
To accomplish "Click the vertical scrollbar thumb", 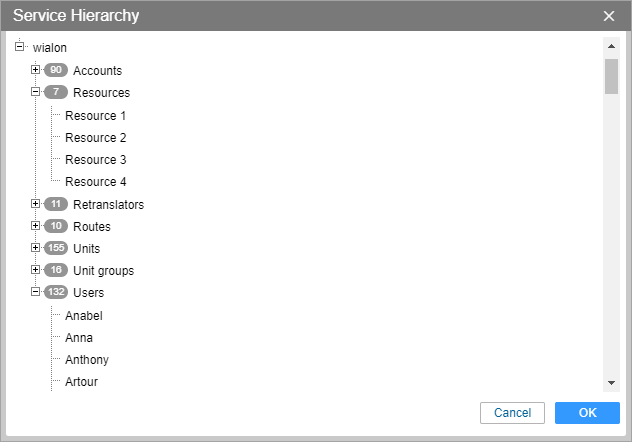I will (x=611, y=77).
